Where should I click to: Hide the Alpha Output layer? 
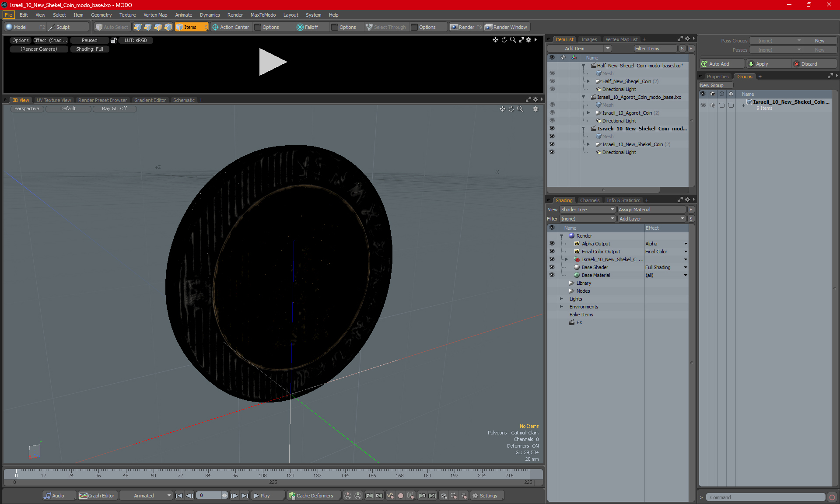click(552, 244)
